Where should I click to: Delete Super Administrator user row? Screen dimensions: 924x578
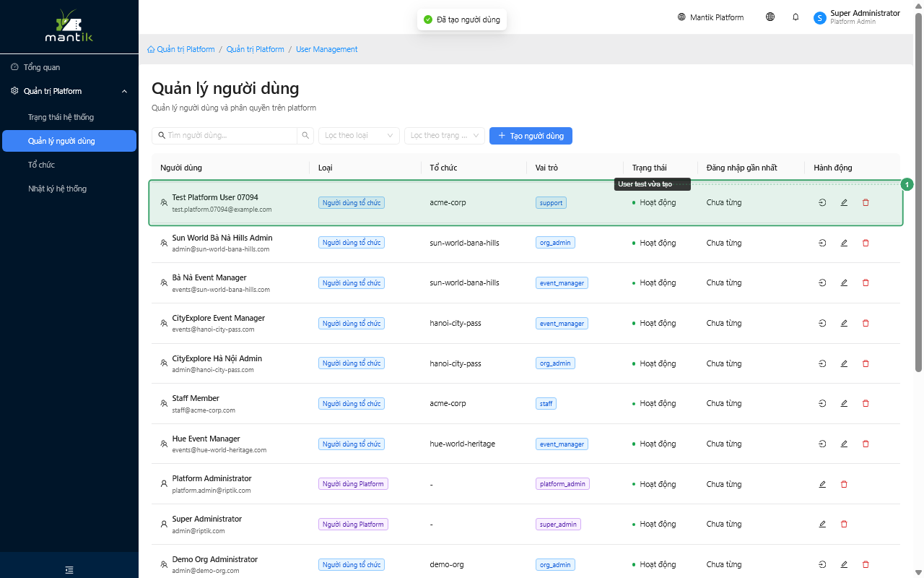844,524
